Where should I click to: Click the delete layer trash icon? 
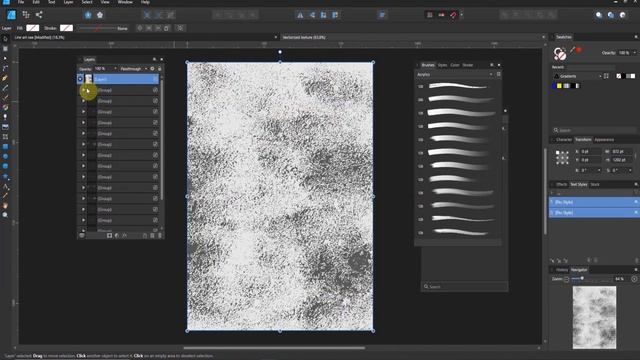pyautogui.click(x=160, y=236)
